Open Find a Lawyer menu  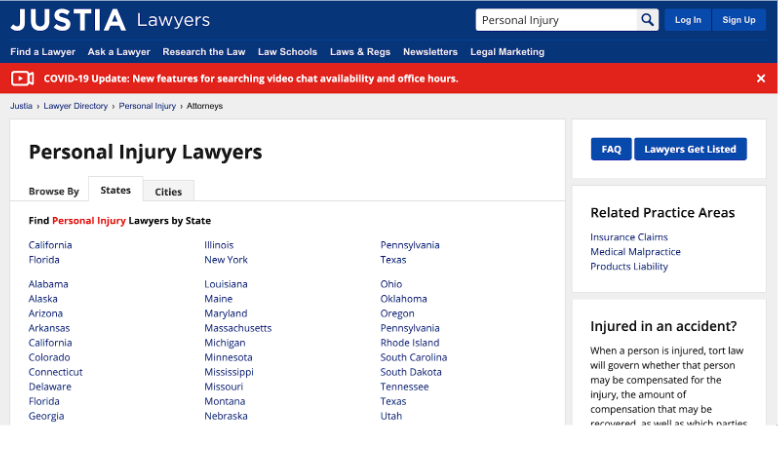tap(43, 52)
